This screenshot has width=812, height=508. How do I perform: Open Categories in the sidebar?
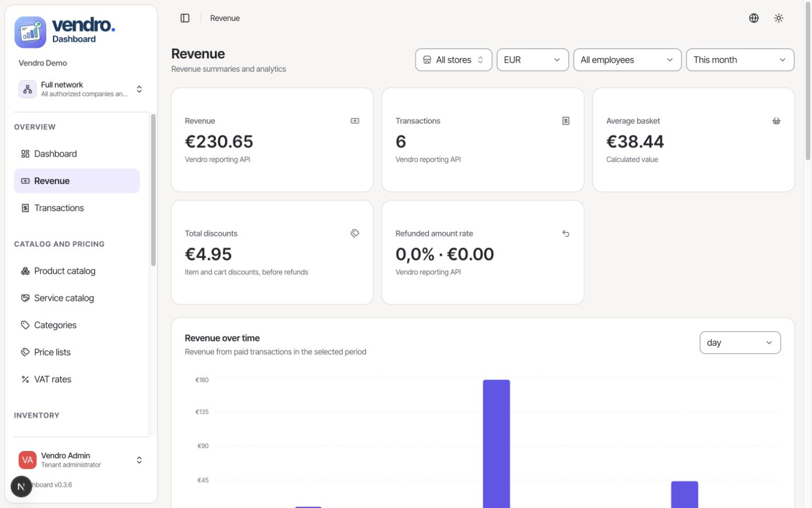tap(77, 325)
